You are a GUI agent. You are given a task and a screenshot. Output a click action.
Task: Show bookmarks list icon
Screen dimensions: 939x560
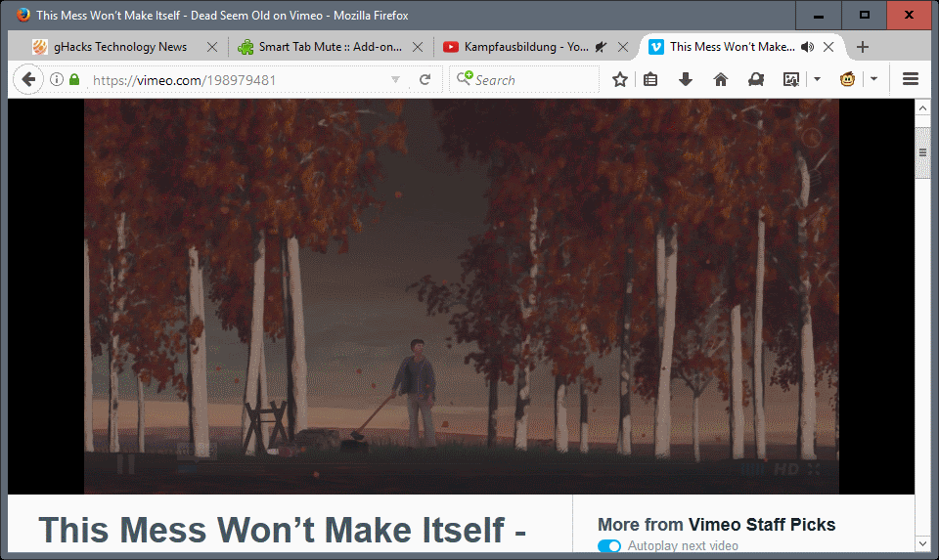[650, 79]
